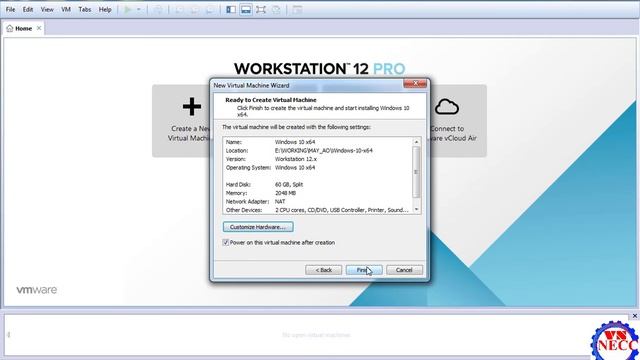Click the Enter Full Screen toolbar icon
The width and height of the screenshot is (640, 360).
coord(261,9)
